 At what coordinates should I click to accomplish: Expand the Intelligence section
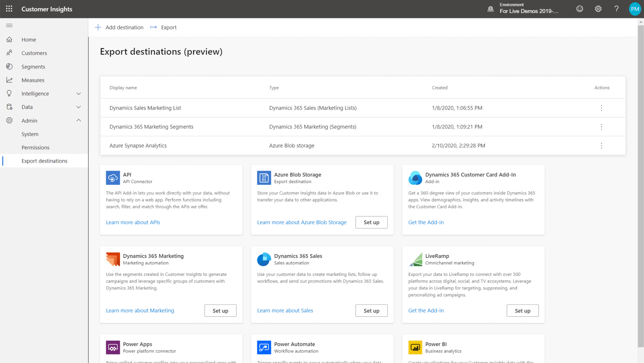click(x=79, y=93)
